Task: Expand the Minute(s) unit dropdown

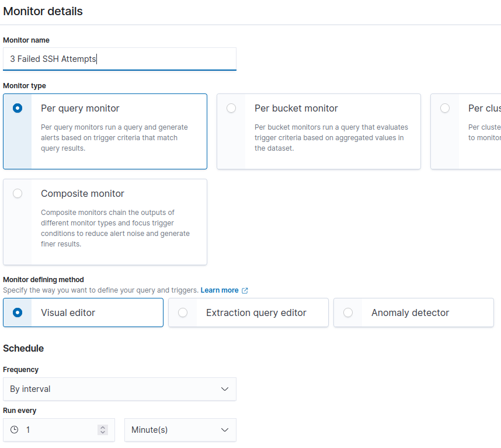Action: click(180, 430)
